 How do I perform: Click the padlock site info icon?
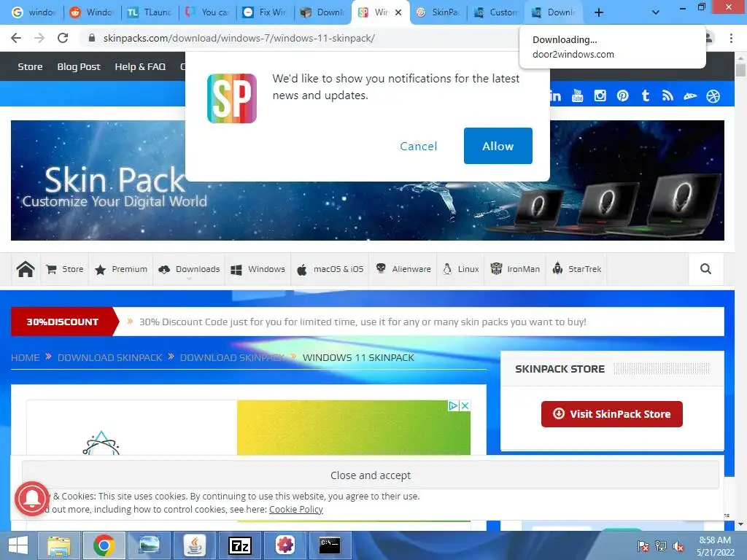[x=92, y=38]
